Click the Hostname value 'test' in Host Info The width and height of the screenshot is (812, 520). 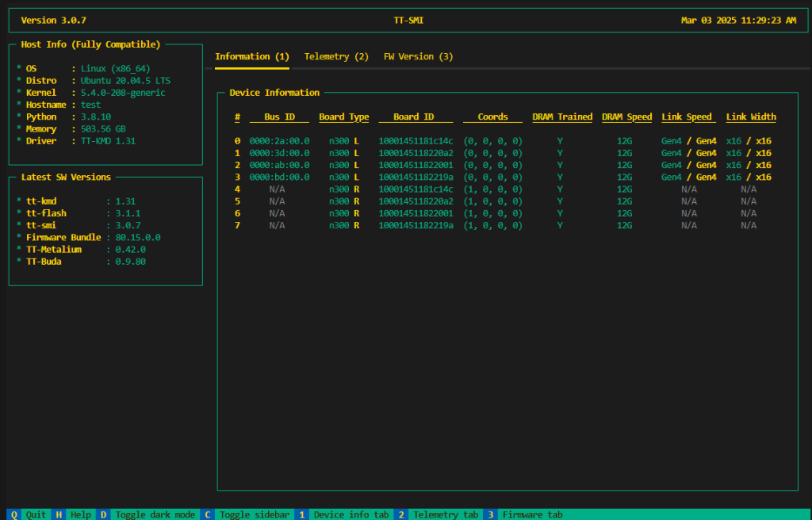[90, 105]
